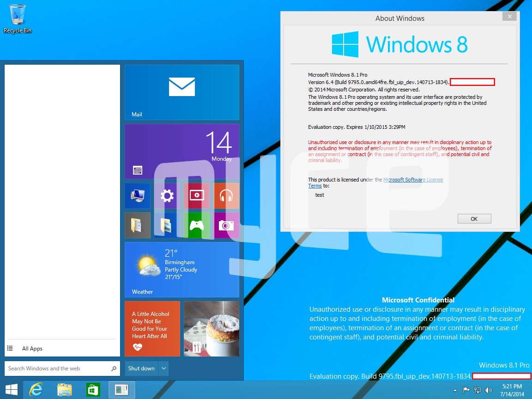Dismiss About Windows with the OK button
Viewport: 532px width, 399px height.
(x=474, y=218)
